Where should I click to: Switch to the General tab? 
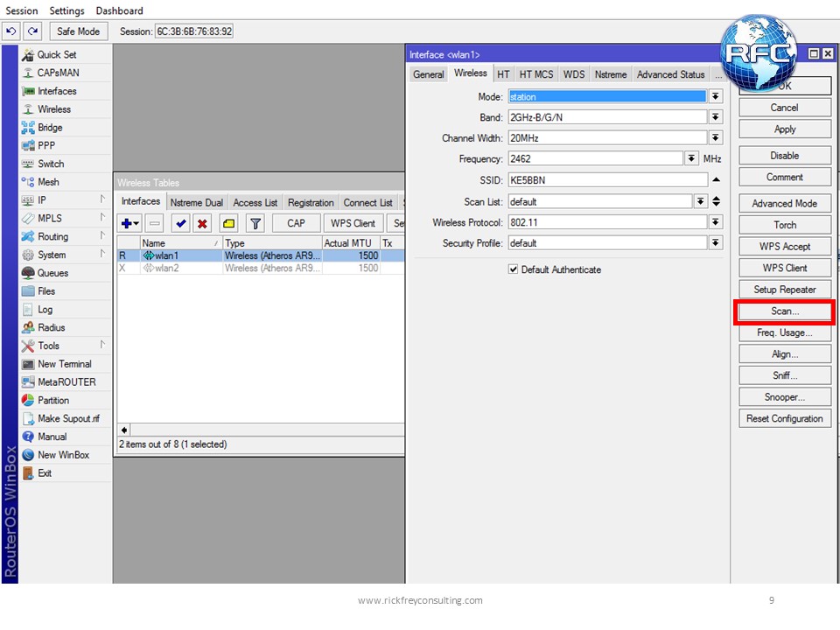coord(429,74)
